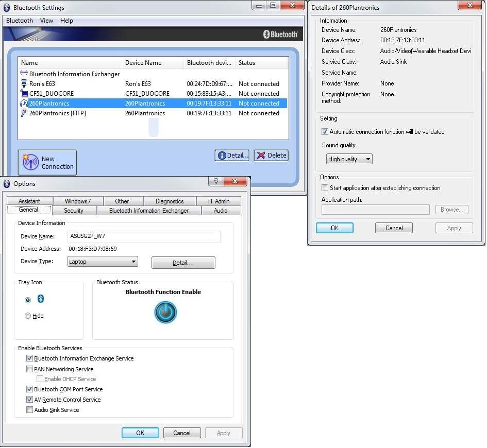The height and width of the screenshot is (448, 487).
Task: Click the phone icon beside Ron's E63
Action: (x=24, y=83)
